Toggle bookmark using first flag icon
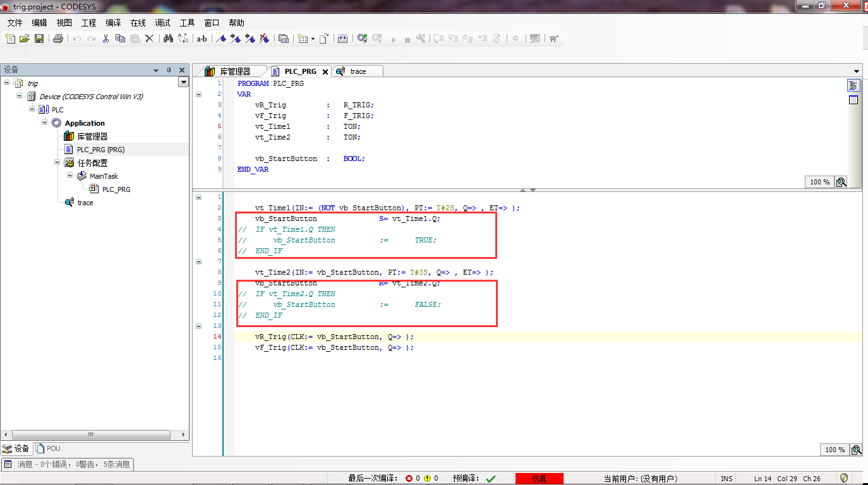 (221, 39)
